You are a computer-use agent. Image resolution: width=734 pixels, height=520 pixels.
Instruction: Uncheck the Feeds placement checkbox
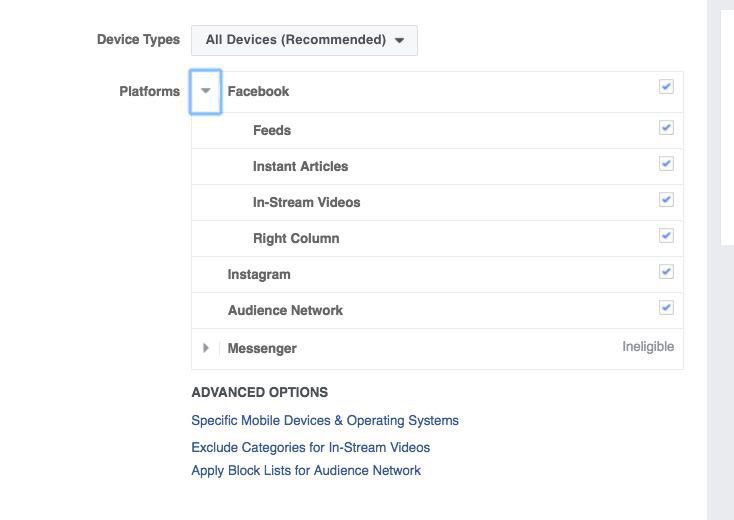666,127
